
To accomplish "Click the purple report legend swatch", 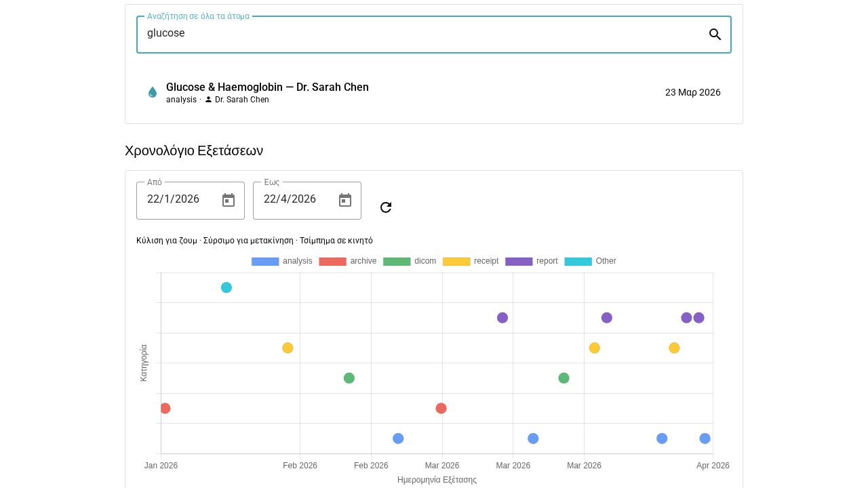I will [x=519, y=262].
